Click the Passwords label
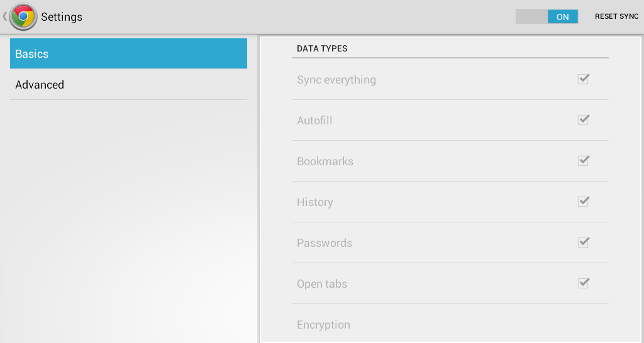The height and width of the screenshot is (343, 644). click(325, 243)
